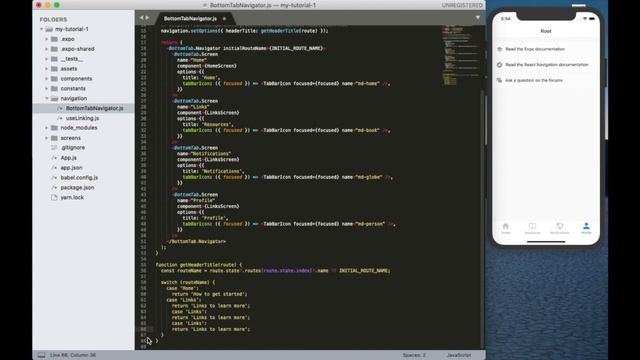640x360 pixels.
Task: Click the yarn.lock file icon
Action: [x=54, y=197]
